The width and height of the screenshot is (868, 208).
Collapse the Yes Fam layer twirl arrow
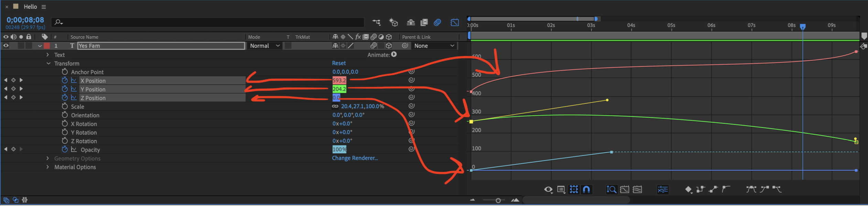point(40,46)
